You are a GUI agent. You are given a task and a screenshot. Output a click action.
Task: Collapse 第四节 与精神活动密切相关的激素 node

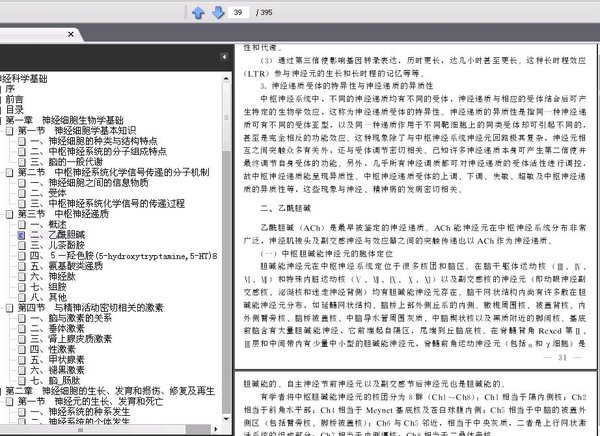pos(11,306)
